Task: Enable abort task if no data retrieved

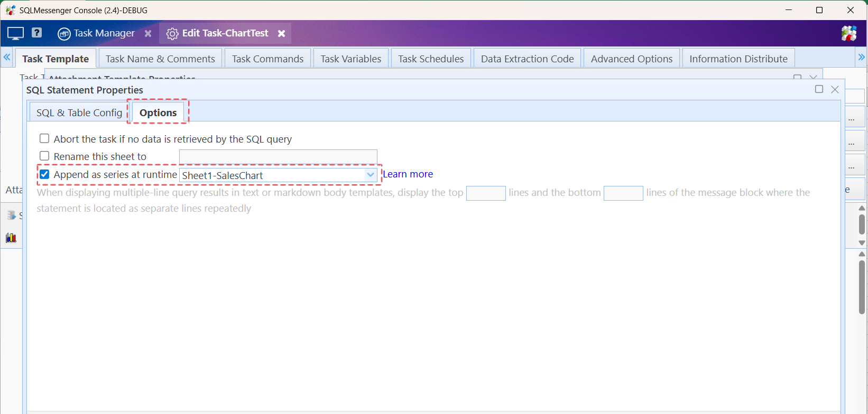Action: pyautogui.click(x=44, y=138)
